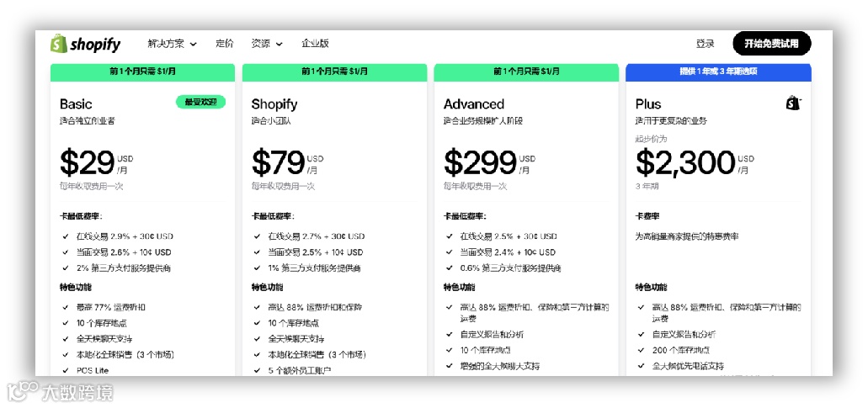Image resolution: width=868 pixels, height=408 pixels.
Task: Expand the 资源 dropdown menu
Action: [267, 44]
